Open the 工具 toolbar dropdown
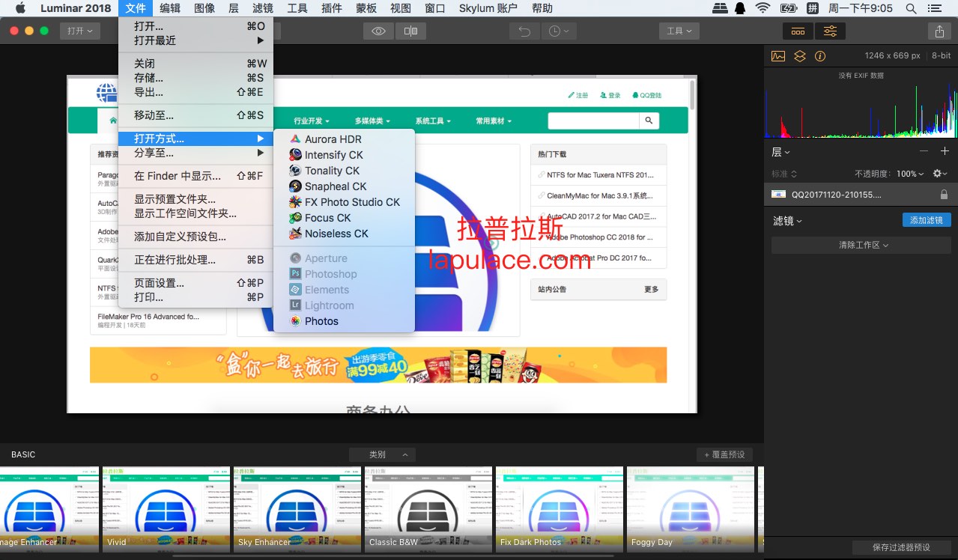 click(x=679, y=31)
